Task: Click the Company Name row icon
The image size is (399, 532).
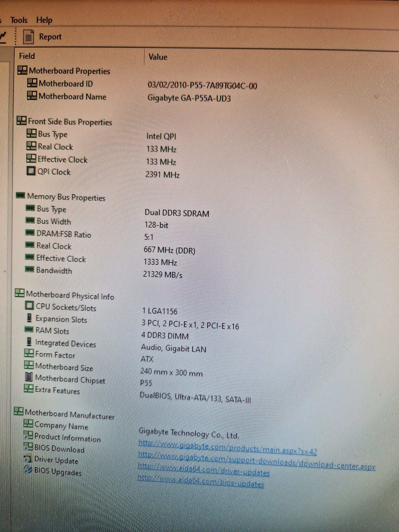Action: click(28, 423)
